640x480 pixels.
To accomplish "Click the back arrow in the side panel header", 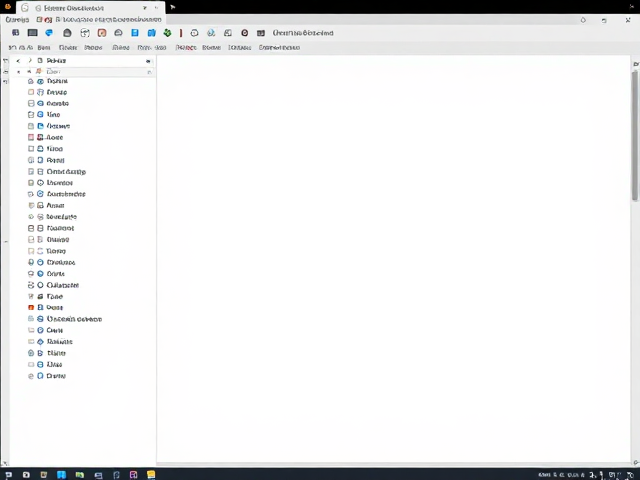I will (x=18, y=60).
